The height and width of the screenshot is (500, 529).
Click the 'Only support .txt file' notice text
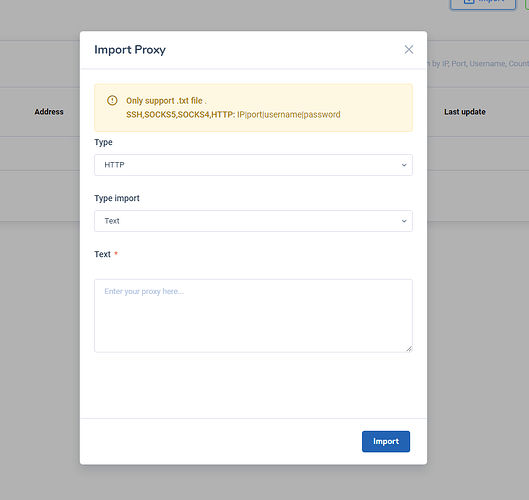coord(166,101)
